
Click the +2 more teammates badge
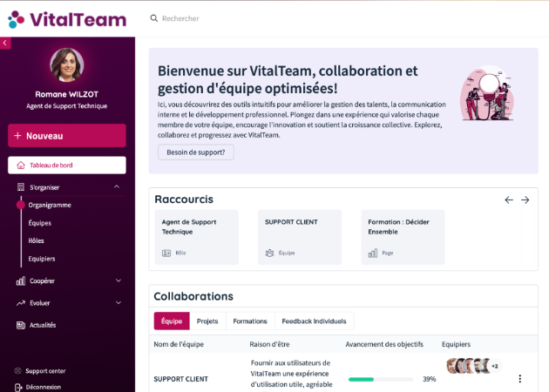coord(495,366)
